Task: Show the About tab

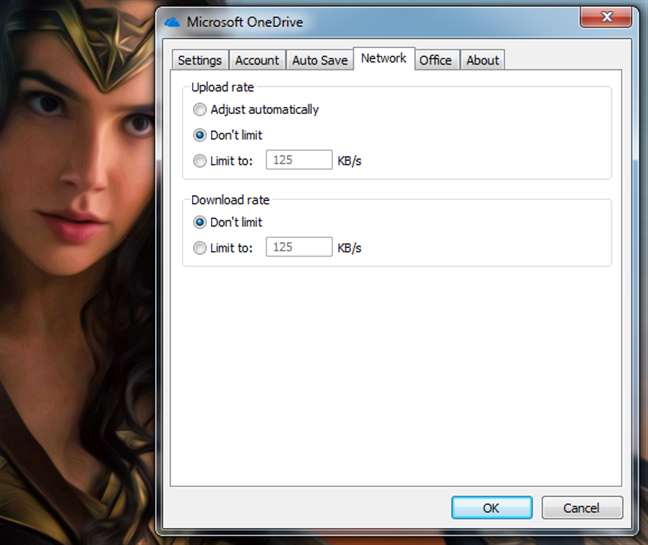Action: [x=483, y=60]
